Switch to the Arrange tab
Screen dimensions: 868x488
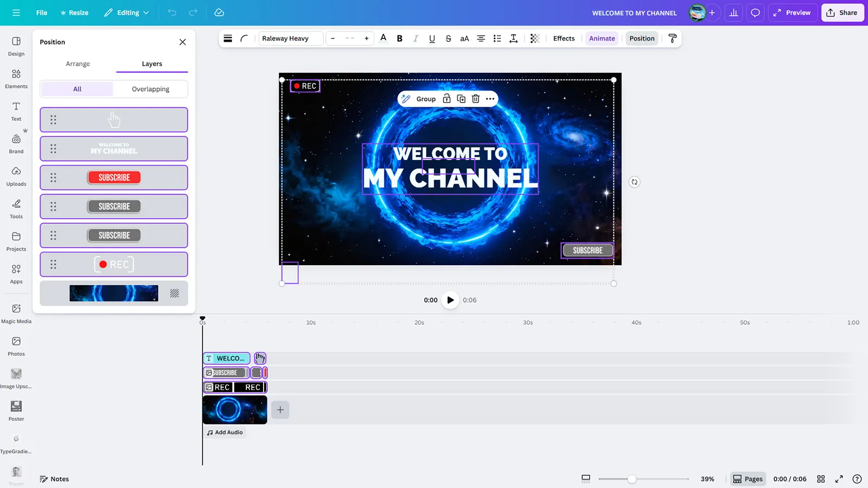78,64
